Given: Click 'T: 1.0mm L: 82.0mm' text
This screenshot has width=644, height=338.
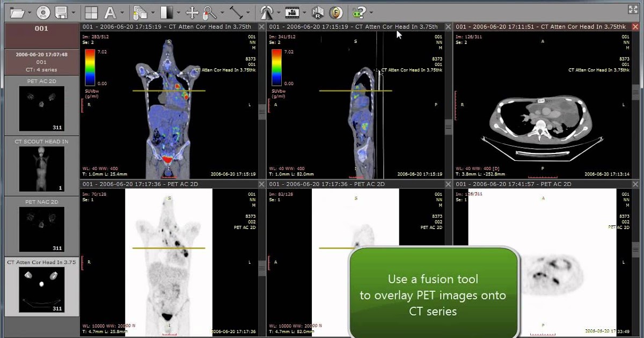Looking at the screenshot, I should (291, 174).
